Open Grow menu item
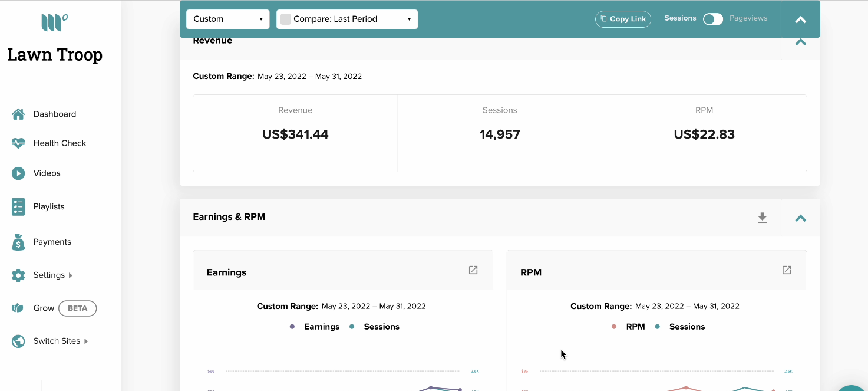The width and height of the screenshot is (868, 391). coord(44,308)
